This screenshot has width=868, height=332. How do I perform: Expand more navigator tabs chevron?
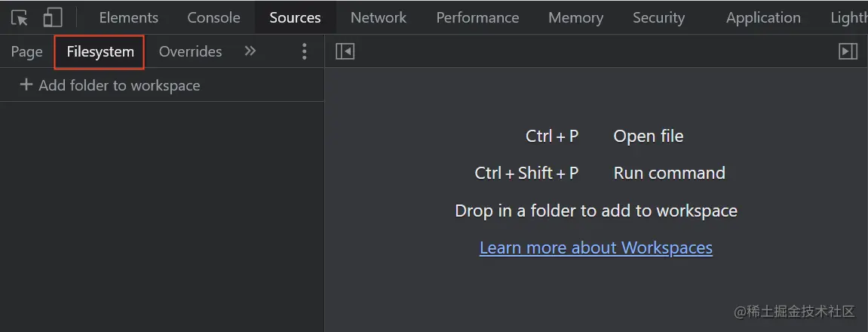point(250,51)
